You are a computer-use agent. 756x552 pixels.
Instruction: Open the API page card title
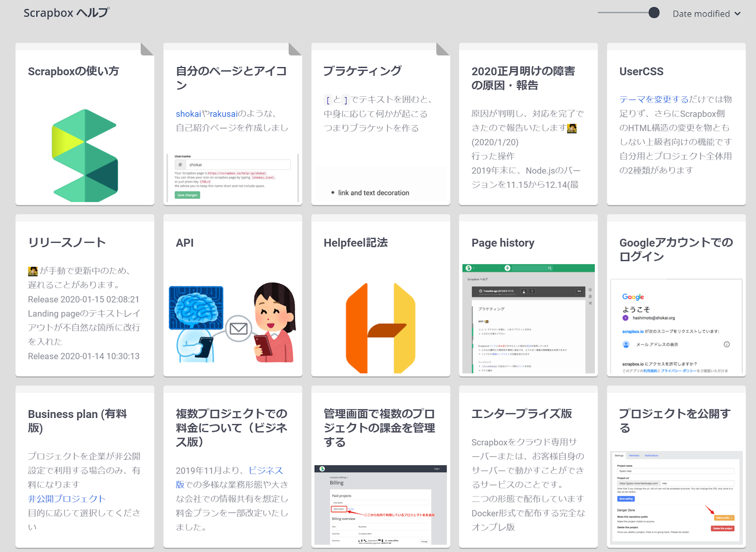tap(185, 243)
